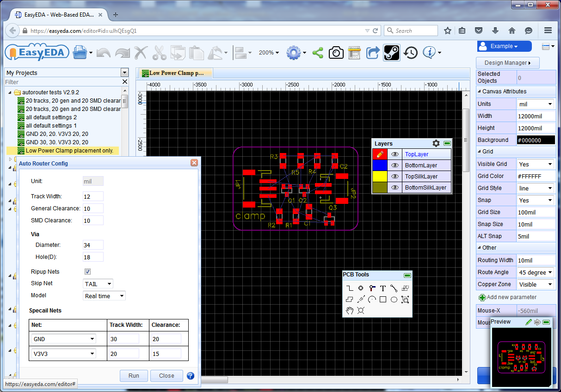The height and width of the screenshot is (392, 561).
Task: Open the history clock icon
Action: [x=410, y=53]
